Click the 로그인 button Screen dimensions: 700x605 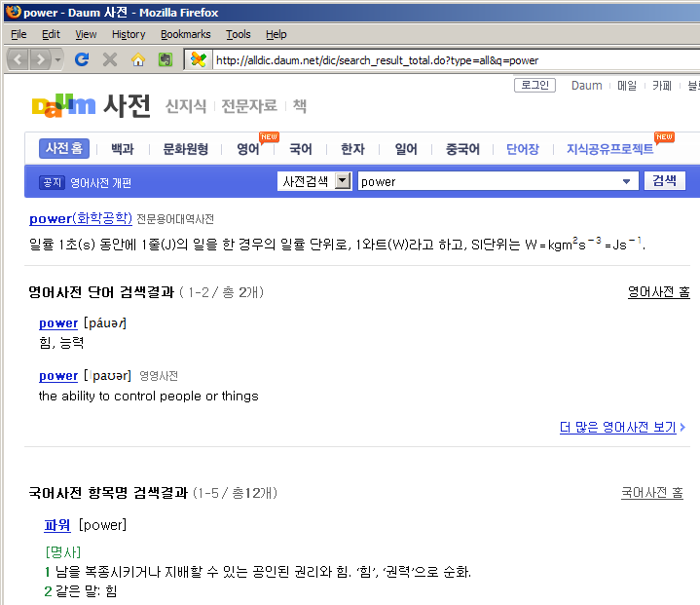tap(534, 85)
